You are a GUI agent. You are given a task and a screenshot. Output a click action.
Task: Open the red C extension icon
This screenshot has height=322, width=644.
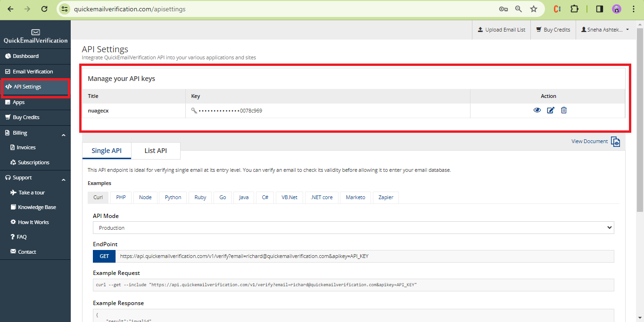[557, 9]
